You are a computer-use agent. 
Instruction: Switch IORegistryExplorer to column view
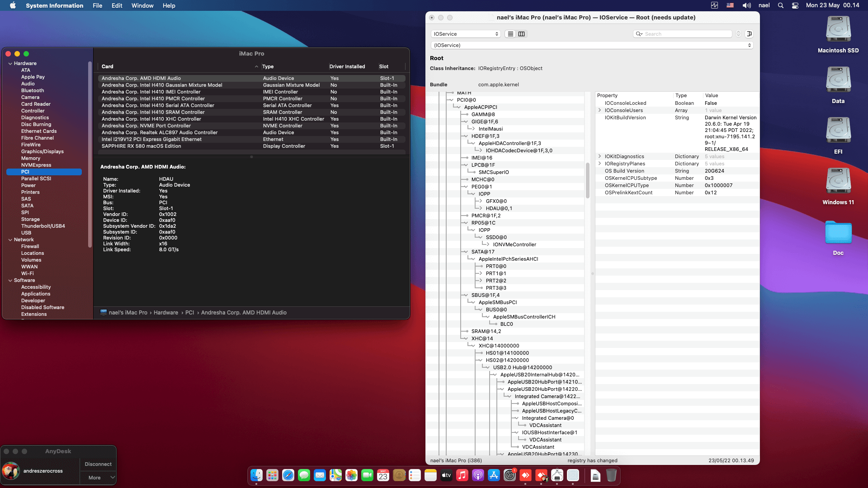pos(521,34)
